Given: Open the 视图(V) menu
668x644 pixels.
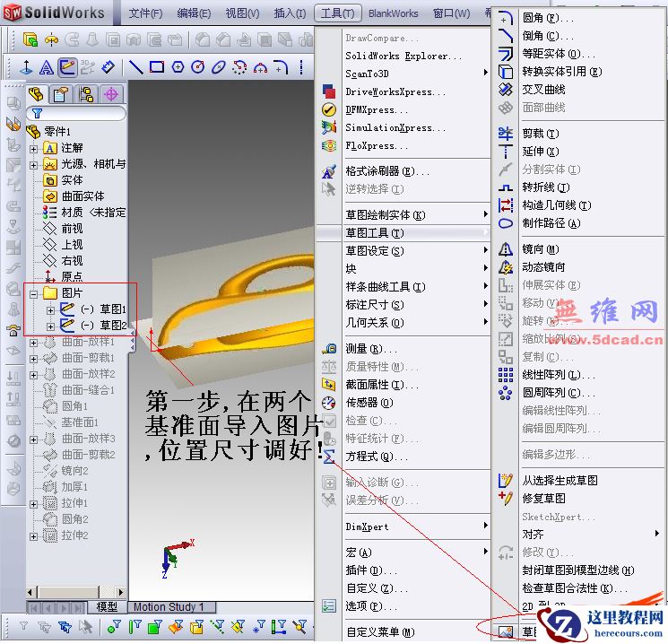Looking at the screenshot, I should [242, 13].
